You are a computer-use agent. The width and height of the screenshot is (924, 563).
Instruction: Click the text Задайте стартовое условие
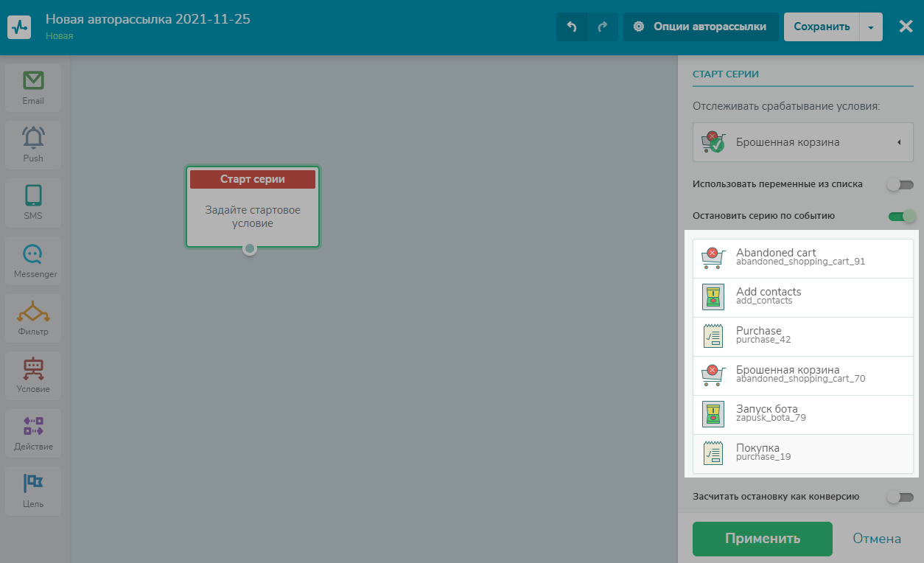253,217
